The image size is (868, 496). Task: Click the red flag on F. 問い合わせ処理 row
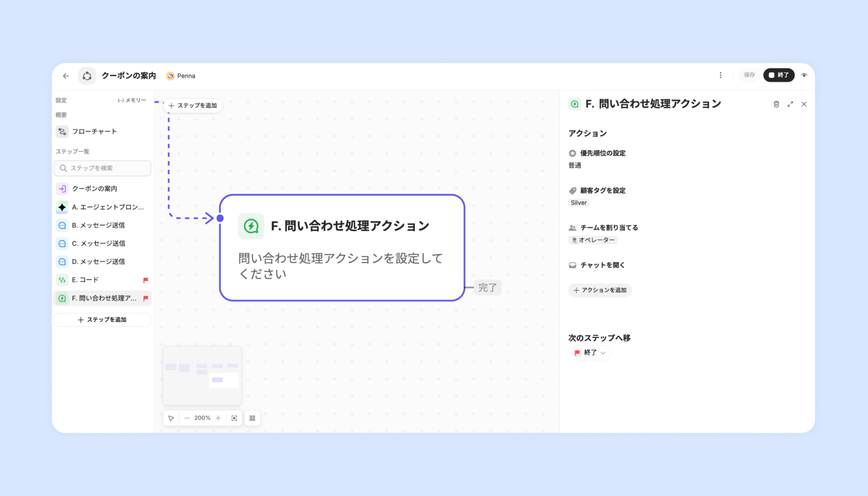145,298
